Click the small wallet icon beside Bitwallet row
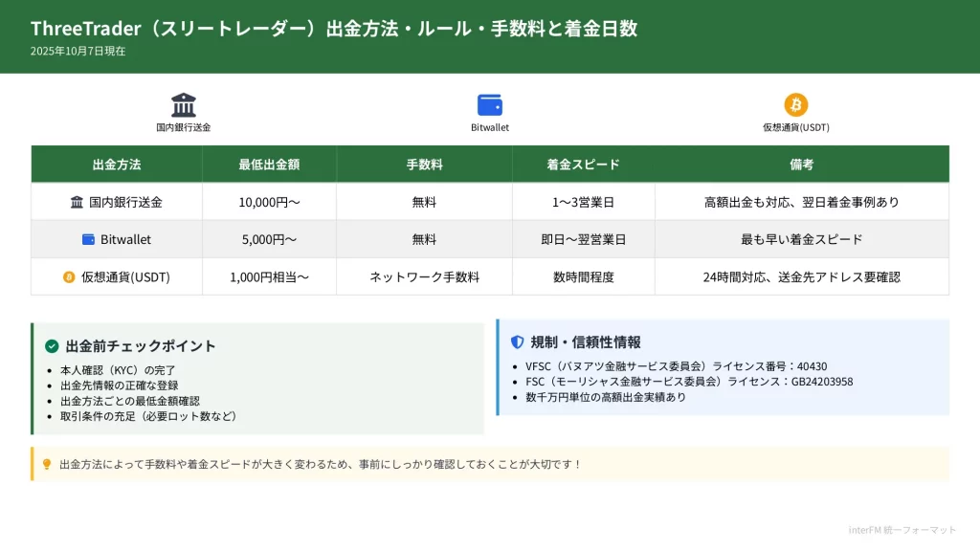Image resolution: width=980 pixels, height=551 pixels. [x=89, y=239]
